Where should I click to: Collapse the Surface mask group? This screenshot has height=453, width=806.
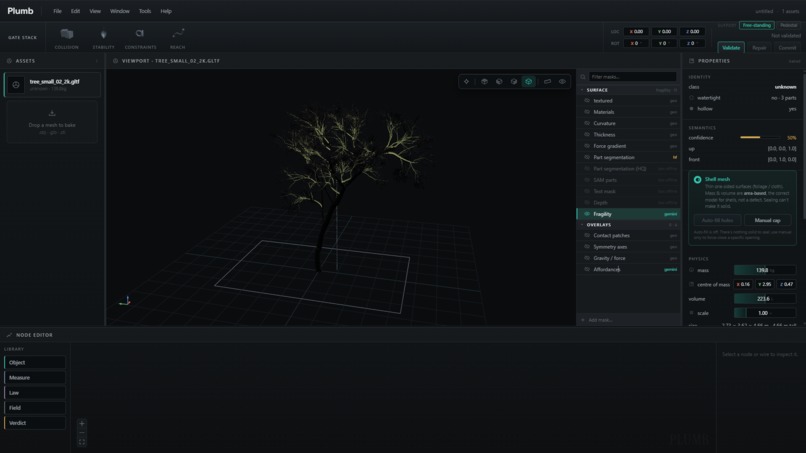pyautogui.click(x=582, y=90)
